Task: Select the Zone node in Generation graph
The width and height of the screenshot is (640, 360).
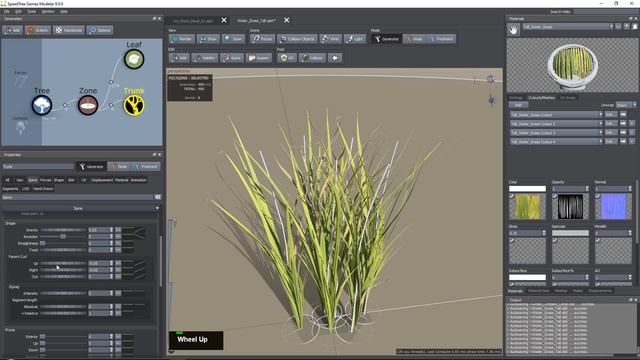Action: (x=88, y=105)
